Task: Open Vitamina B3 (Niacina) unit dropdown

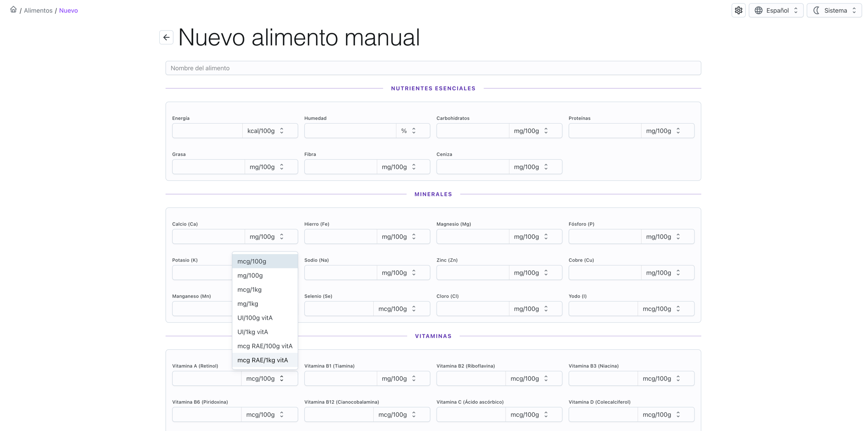Action: [x=666, y=379]
